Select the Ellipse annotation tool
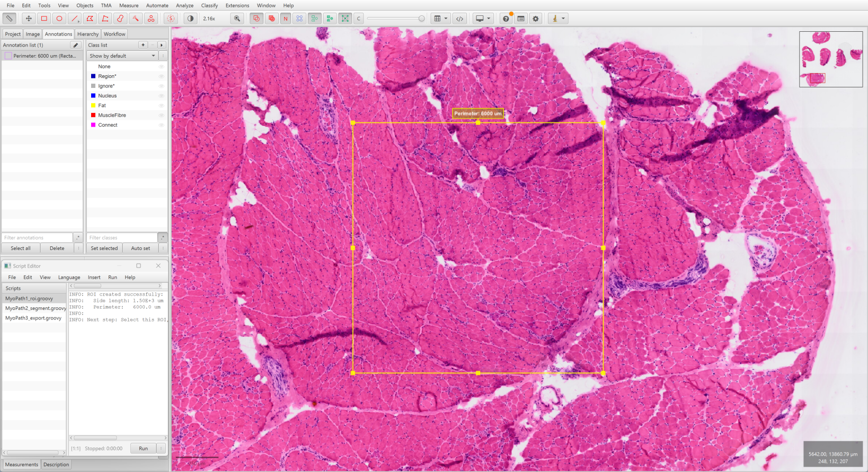Viewport: 868px width, 472px height. [x=59, y=19]
